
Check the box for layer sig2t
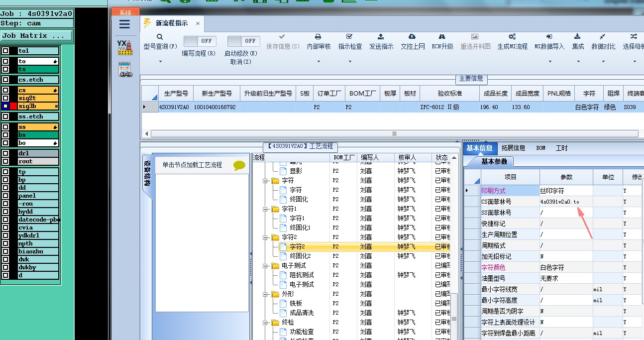point(5,98)
